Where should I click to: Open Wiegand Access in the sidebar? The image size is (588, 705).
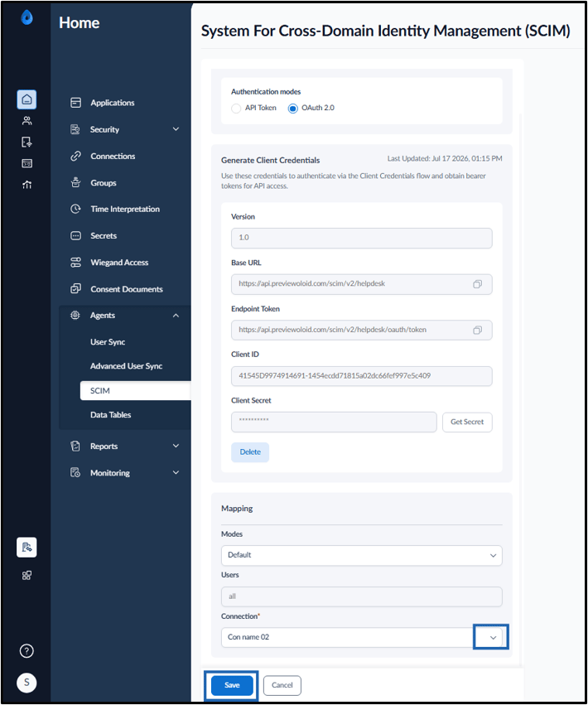tap(119, 263)
